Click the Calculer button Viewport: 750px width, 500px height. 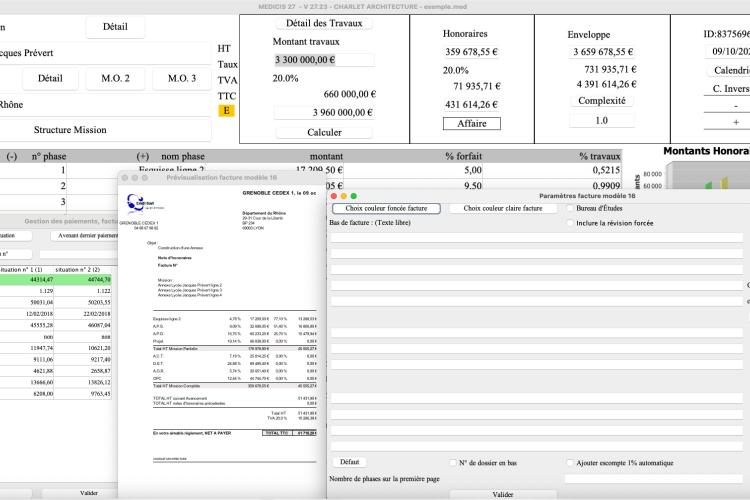coord(324,133)
